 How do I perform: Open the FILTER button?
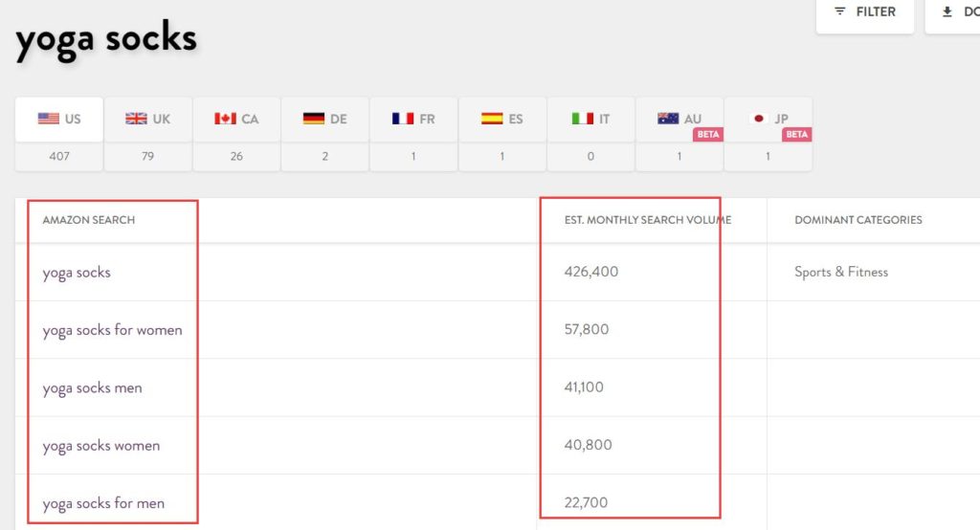[x=865, y=12]
